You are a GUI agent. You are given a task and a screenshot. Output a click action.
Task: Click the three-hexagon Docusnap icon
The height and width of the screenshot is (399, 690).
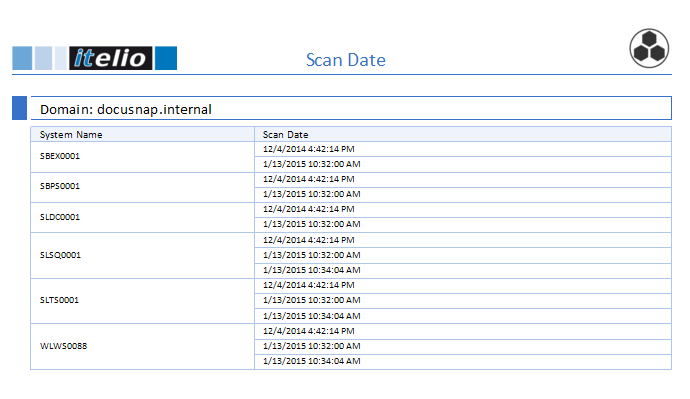click(x=649, y=48)
